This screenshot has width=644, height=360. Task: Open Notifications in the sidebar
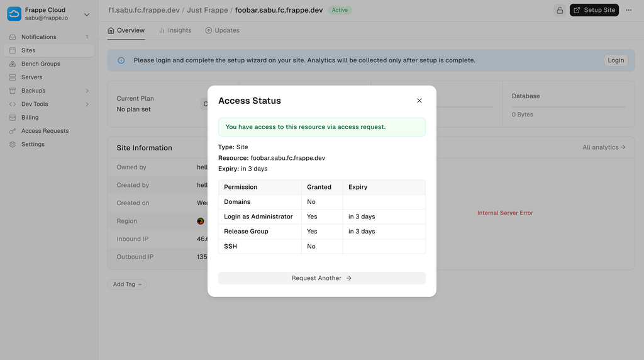click(38, 37)
